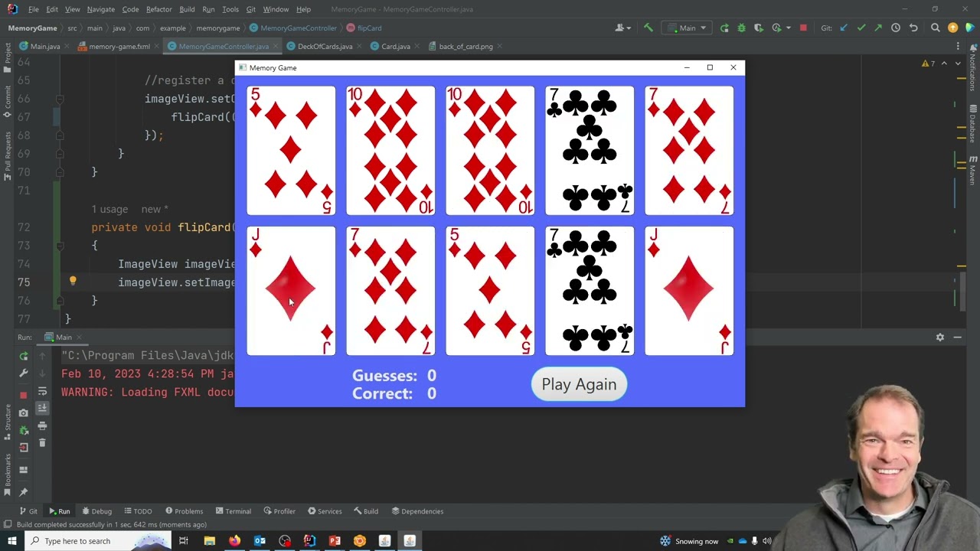Switch to back_of_card.png tab
The width and height of the screenshot is (980, 551).
[465, 47]
